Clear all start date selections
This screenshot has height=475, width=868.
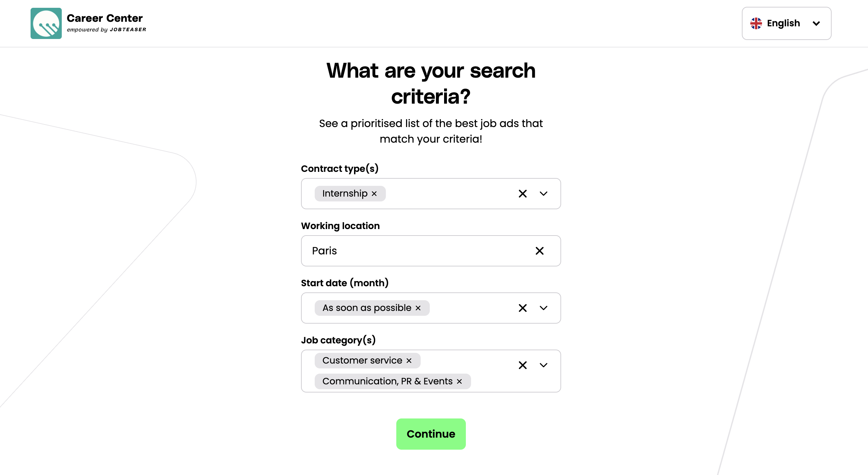coord(522,308)
